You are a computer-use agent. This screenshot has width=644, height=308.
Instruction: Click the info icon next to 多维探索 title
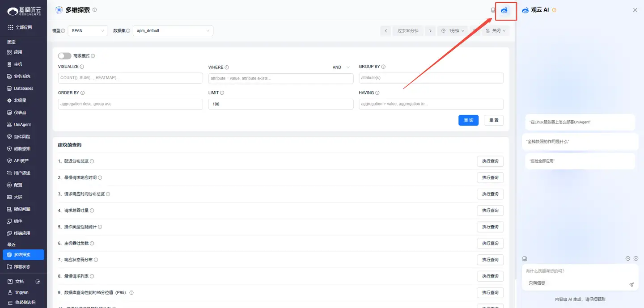click(x=94, y=10)
